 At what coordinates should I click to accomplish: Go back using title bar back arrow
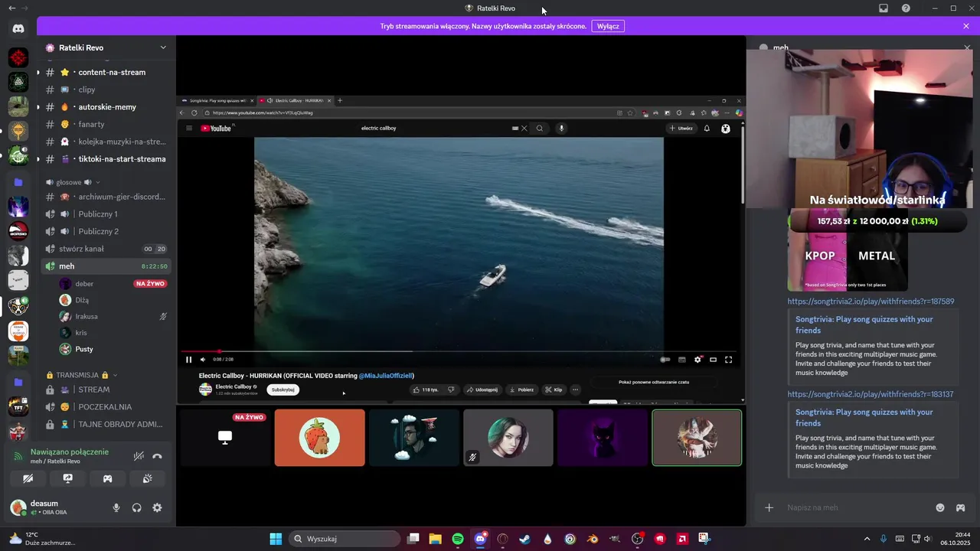11,8
